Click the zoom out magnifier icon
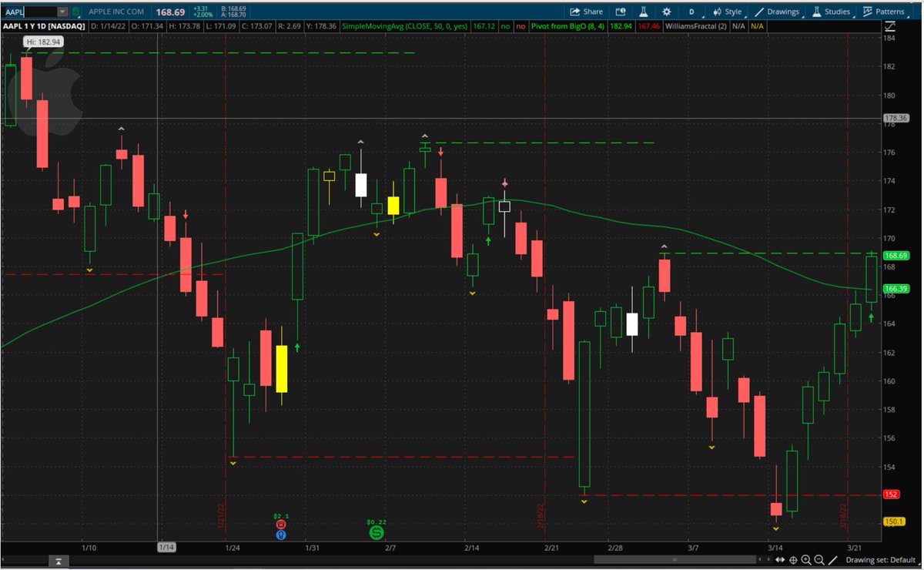The width and height of the screenshot is (924, 570). [819, 560]
